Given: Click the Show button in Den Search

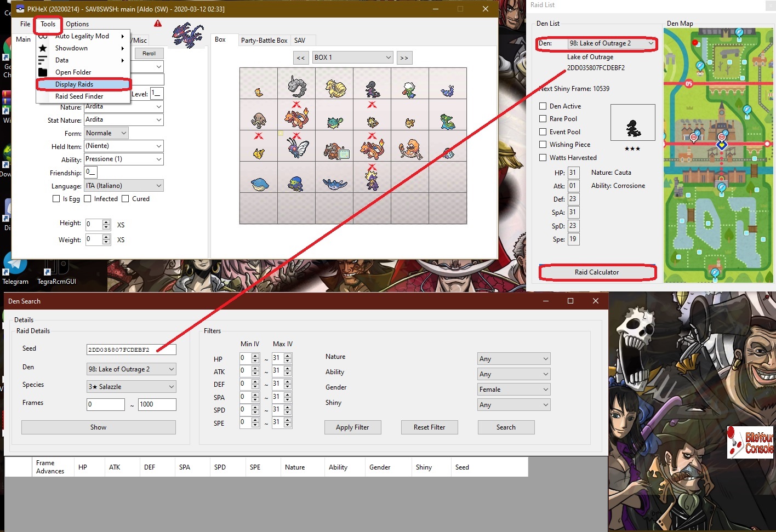Looking at the screenshot, I should [99, 427].
